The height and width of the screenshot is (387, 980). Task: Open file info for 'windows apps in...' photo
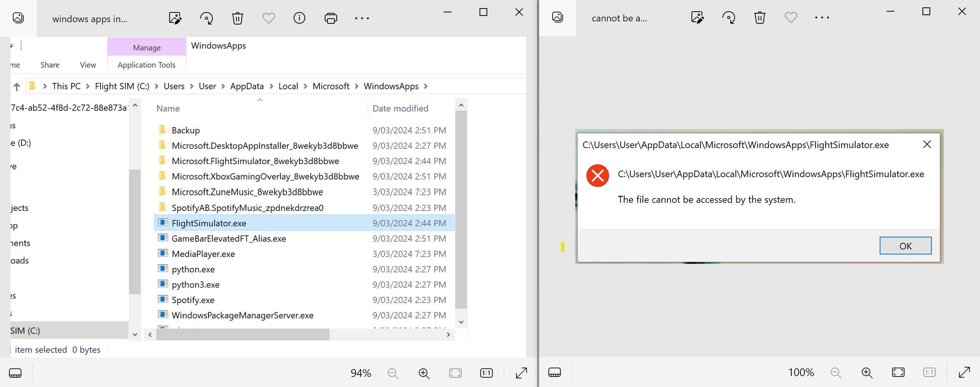[299, 18]
